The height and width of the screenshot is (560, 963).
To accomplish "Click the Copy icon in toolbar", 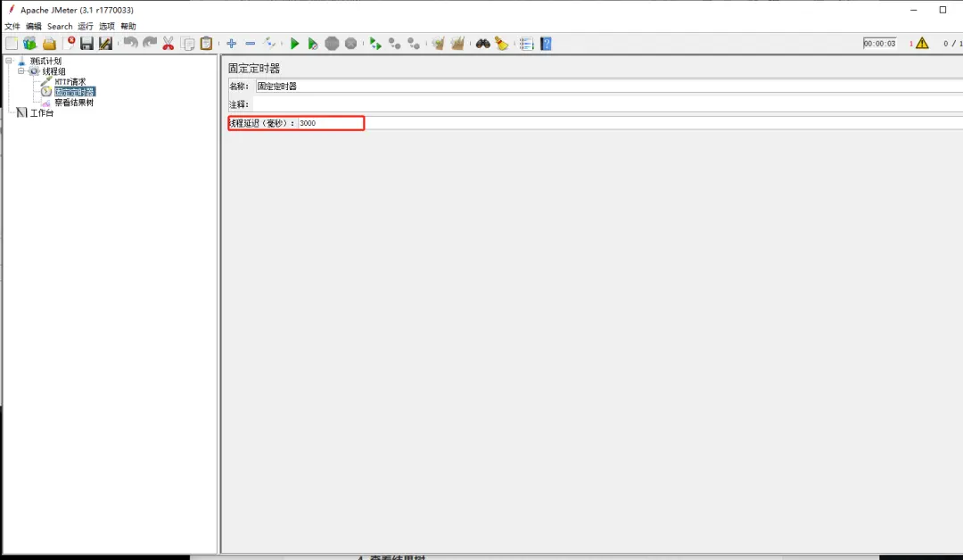I will click(x=188, y=44).
